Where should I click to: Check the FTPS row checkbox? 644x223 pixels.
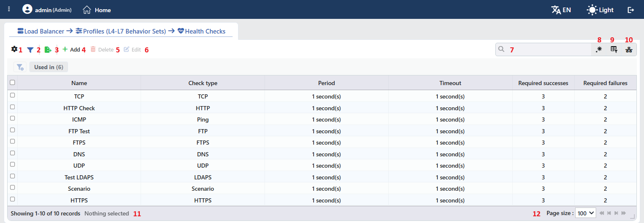[x=12, y=141]
